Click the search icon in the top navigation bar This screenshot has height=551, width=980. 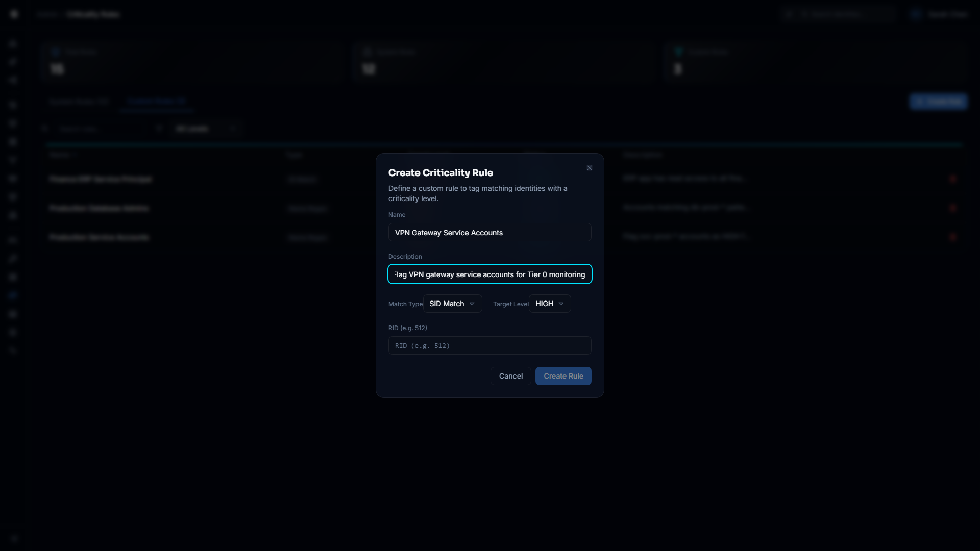[789, 14]
